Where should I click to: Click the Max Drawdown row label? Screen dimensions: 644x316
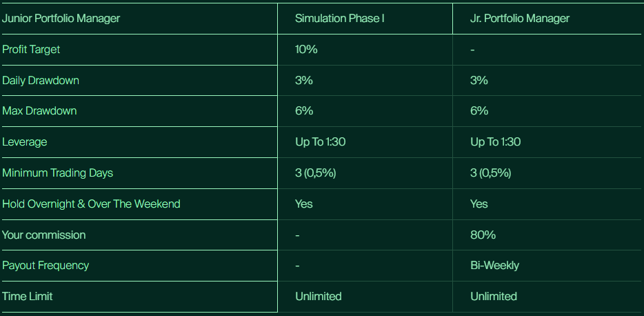coord(39,110)
